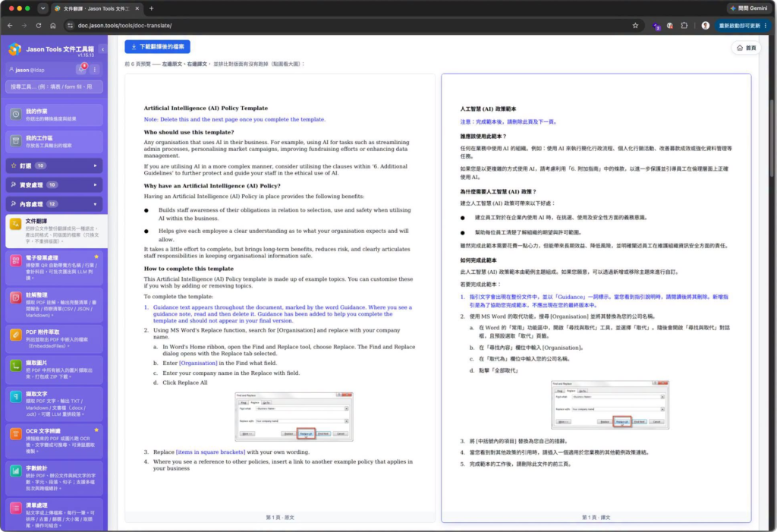Click the site info icon in address bar
Screen dimensions: 777x532
click(x=70, y=25)
